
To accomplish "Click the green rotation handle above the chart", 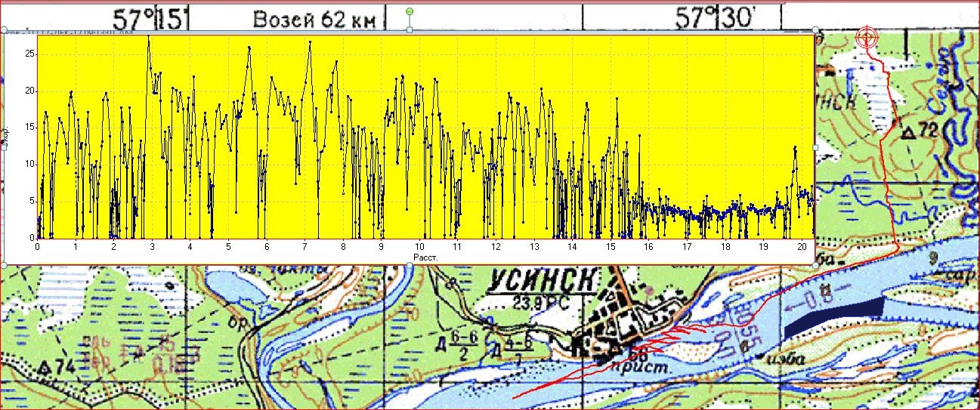I will pos(410,12).
